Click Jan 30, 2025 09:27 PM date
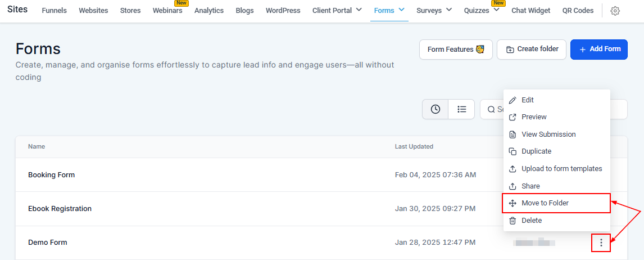The width and height of the screenshot is (644, 260). 436,209
